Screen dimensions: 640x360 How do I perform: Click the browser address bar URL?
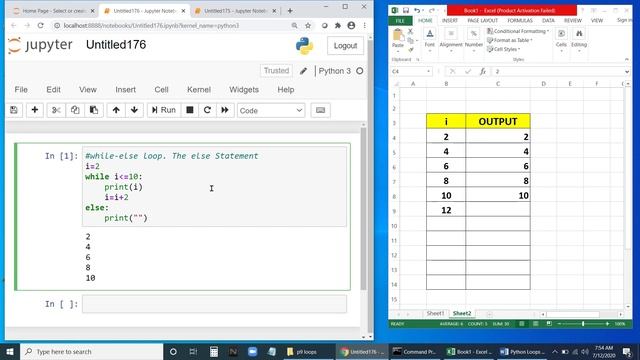(151, 26)
